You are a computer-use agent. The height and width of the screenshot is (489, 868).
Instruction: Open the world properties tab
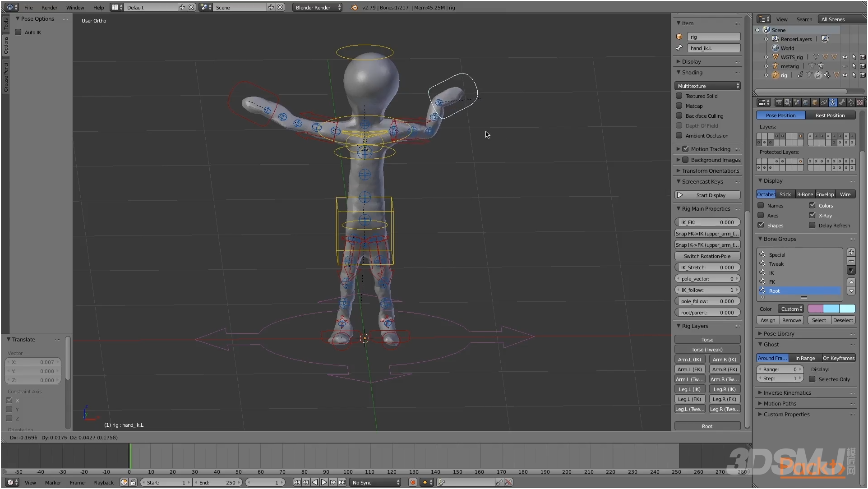click(x=806, y=103)
